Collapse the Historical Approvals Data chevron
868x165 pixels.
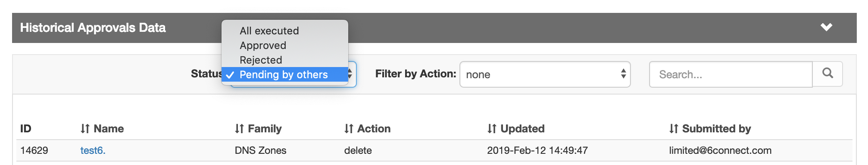[826, 27]
